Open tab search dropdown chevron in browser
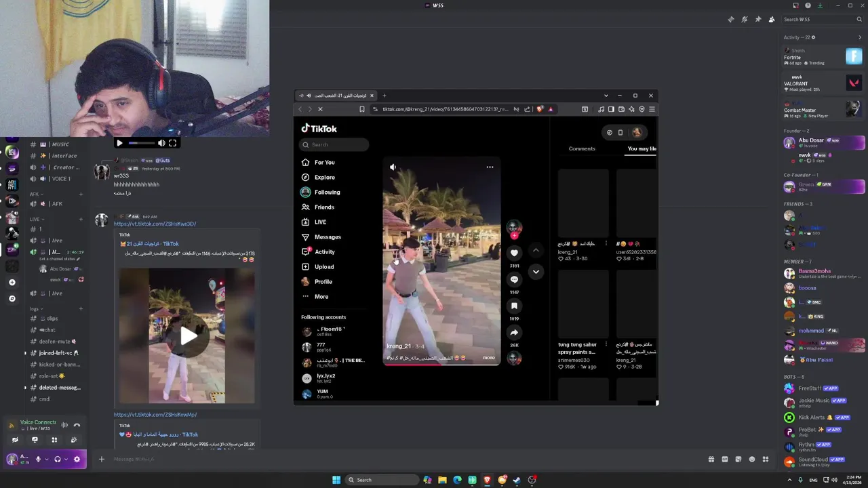This screenshot has height=488, width=868. pos(606,96)
